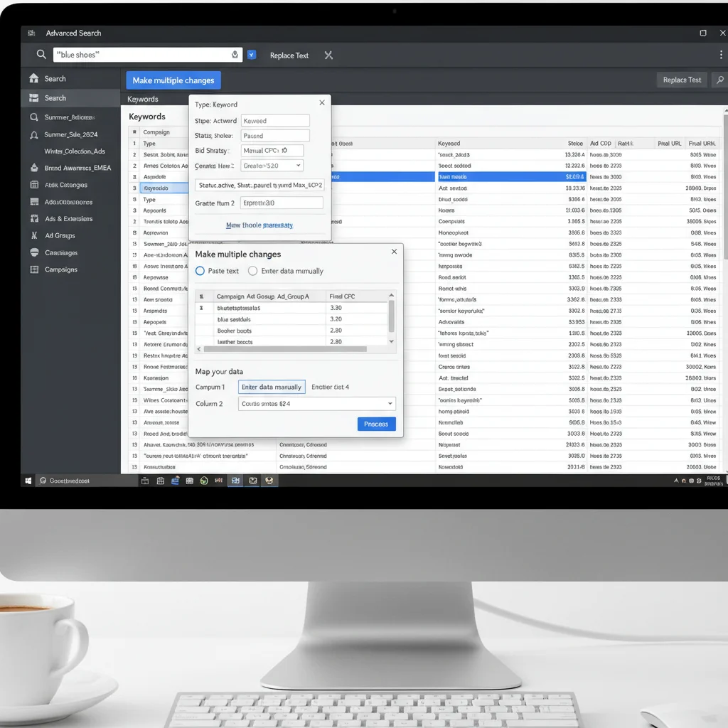This screenshot has height=728, width=728.
Task: Click the home icon beside Search
Action: point(34,78)
